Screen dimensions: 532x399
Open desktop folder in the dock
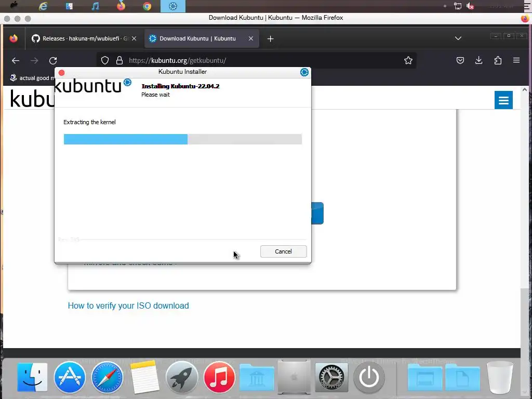click(x=425, y=377)
